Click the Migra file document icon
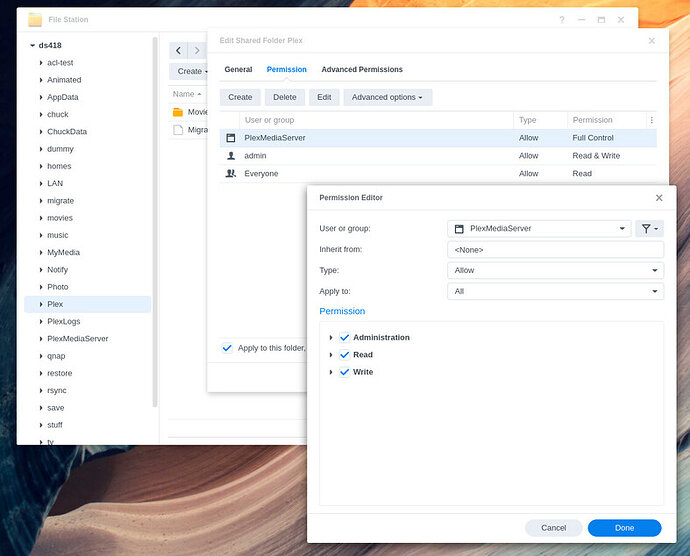 pos(178,130)
